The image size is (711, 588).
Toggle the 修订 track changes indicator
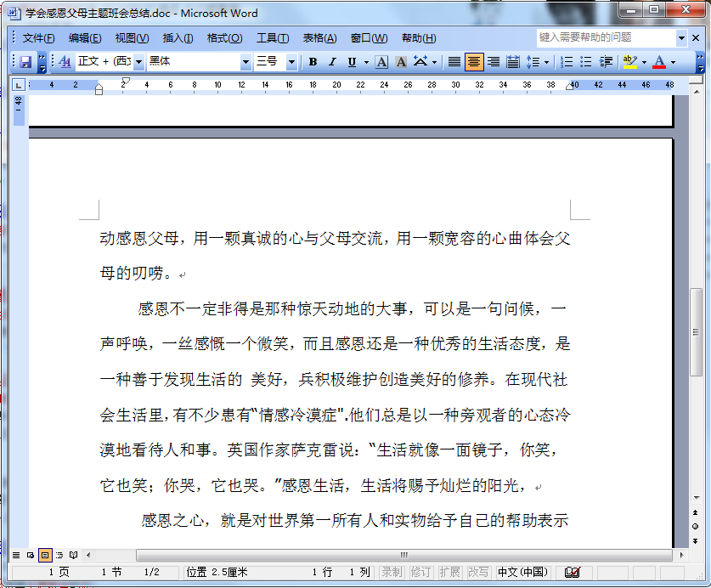[x=420, y=572]
